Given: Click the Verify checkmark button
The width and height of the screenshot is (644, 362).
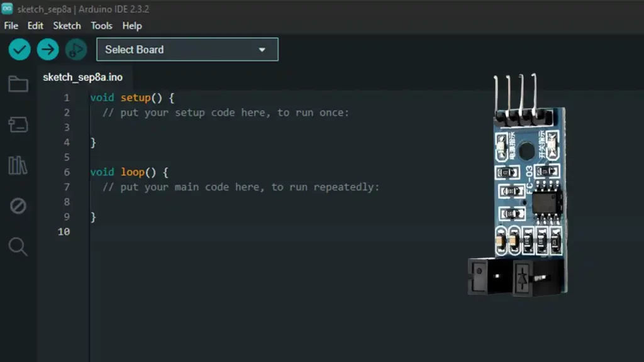Looking at the screenshot, I should [19, 50].
